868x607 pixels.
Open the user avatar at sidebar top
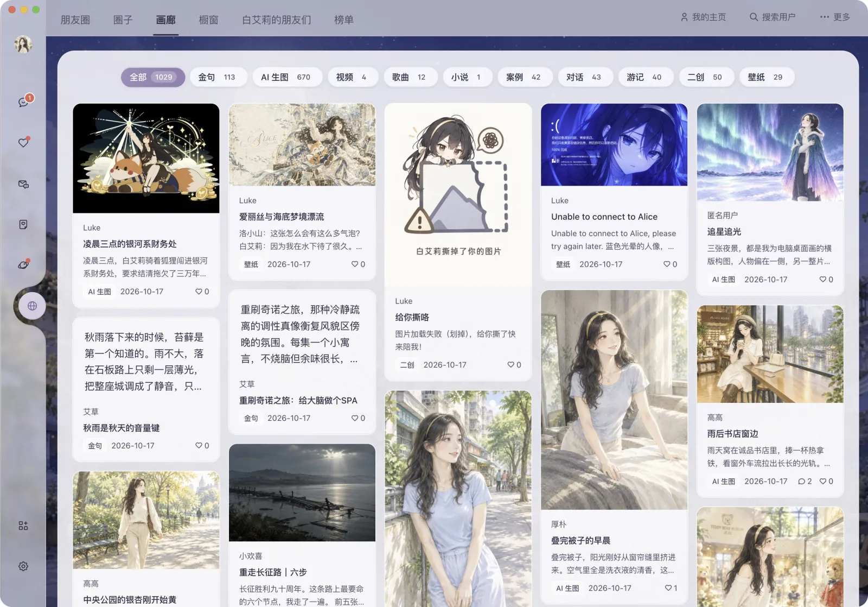[23, 45]
